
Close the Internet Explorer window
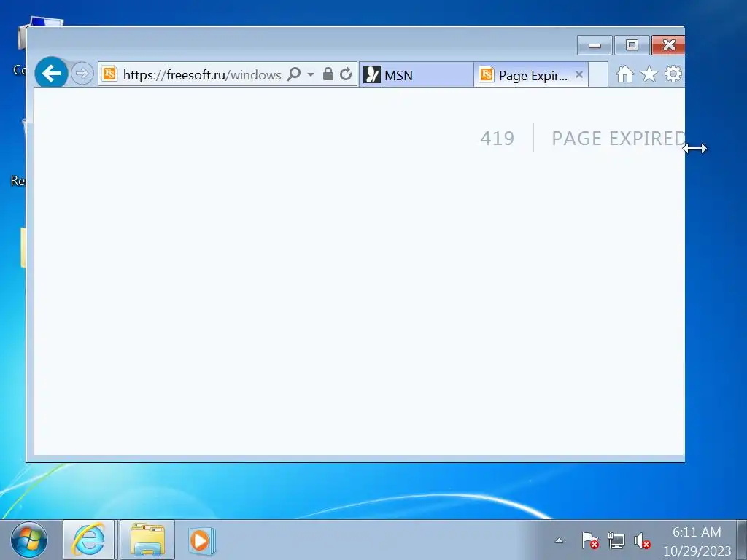pos(668,45)
